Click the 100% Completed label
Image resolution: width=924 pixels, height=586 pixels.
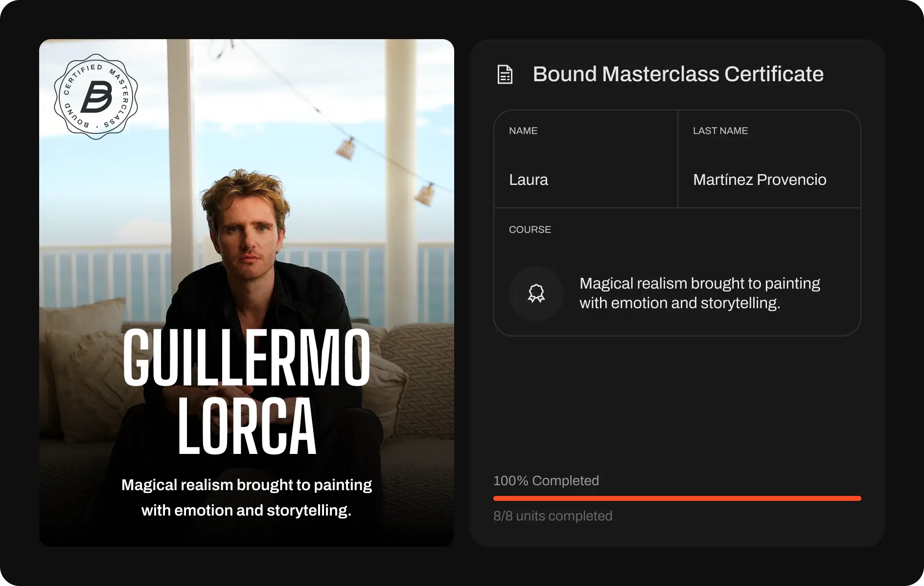pyautogui.click(x=546, y=480)
